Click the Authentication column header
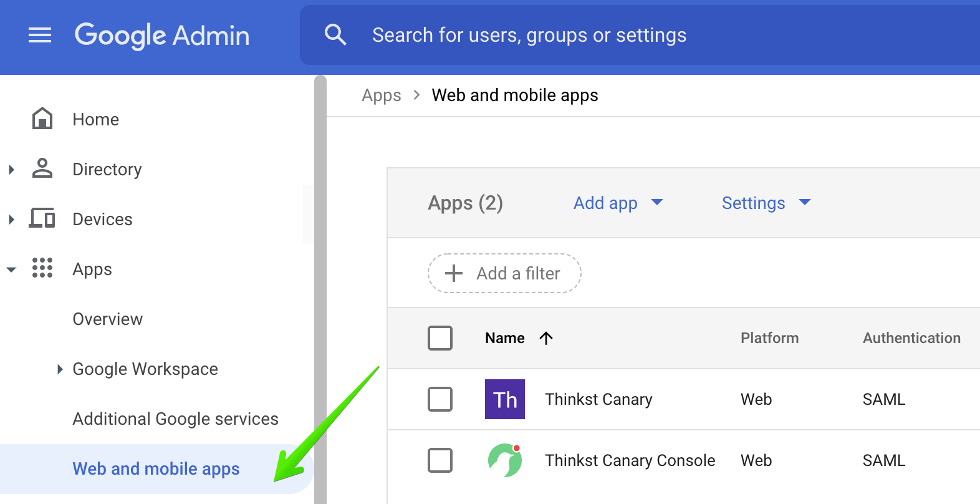This screenshot has width=980, height=504. tap(911, 338)
